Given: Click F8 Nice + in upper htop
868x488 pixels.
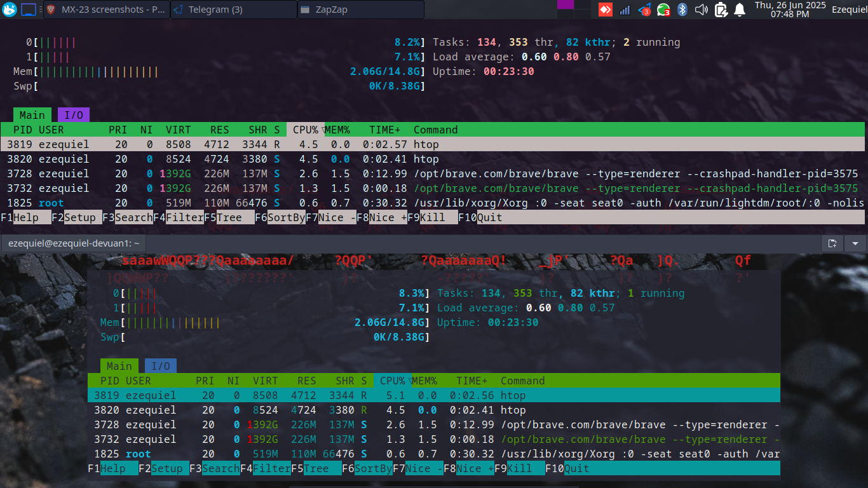Looking at the screenshot, I should tap(382, 217).
